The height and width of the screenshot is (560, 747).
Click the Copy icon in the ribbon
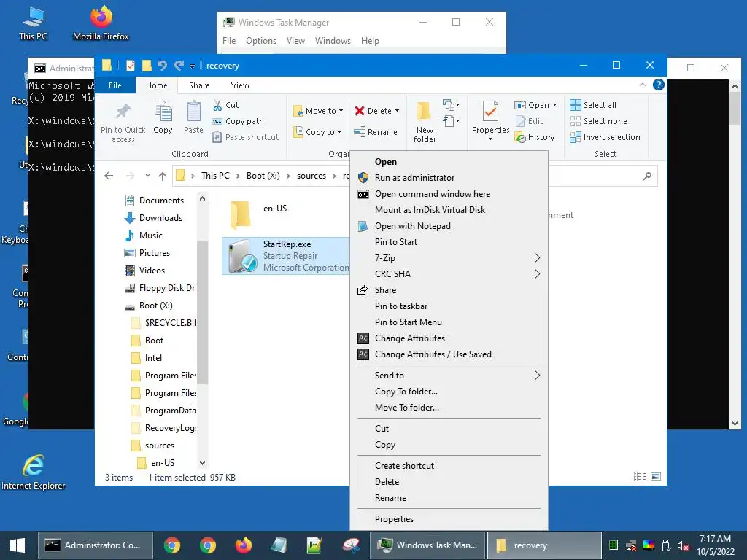pos(163,112)
